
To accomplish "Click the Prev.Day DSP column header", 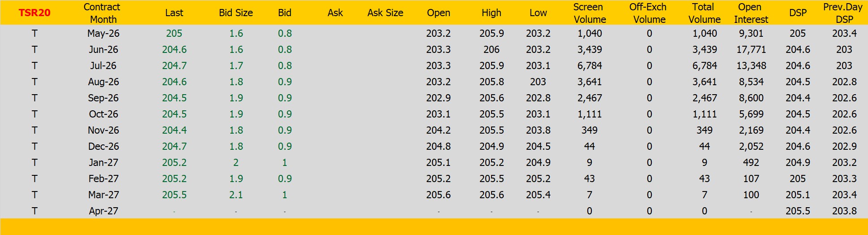I will pos(843,13).
